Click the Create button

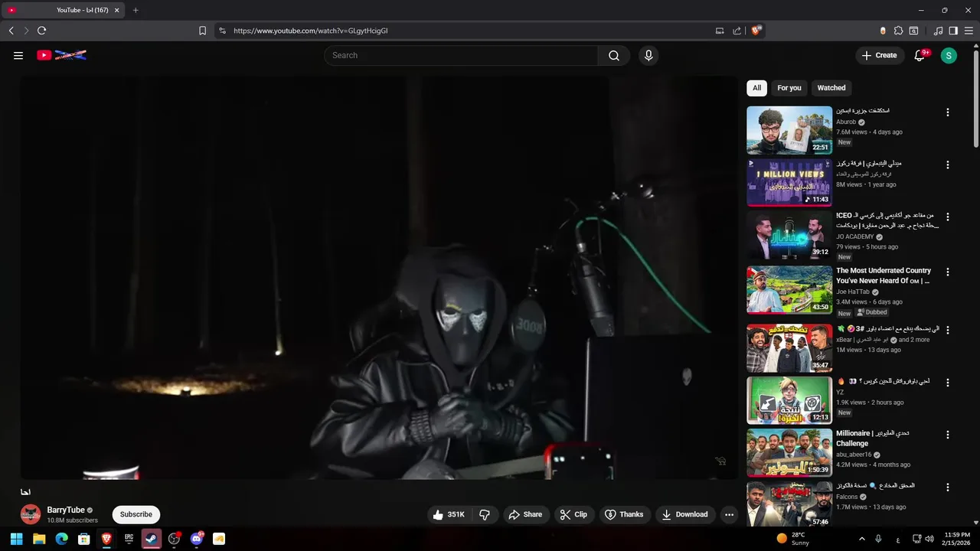click(879, 55)
